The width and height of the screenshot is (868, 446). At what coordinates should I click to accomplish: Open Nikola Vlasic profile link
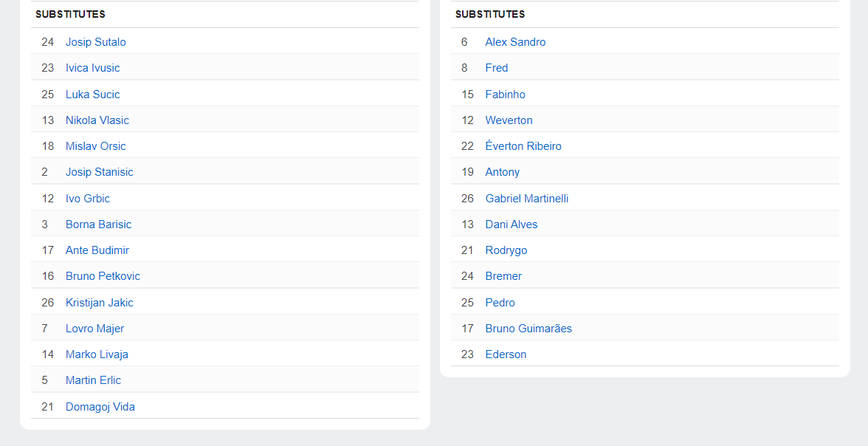tap(97, 120)
